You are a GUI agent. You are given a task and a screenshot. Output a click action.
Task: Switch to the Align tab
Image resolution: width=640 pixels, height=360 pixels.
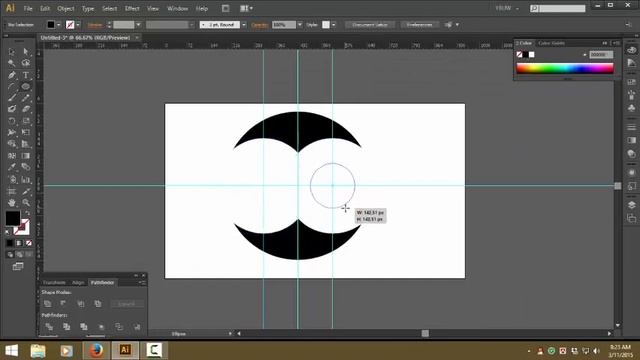pos(78,282)
